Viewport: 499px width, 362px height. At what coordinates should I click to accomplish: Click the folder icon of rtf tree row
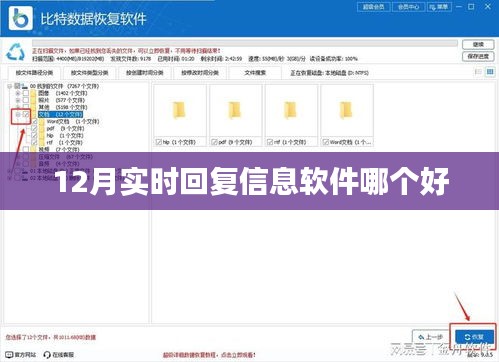pos(42,142)
